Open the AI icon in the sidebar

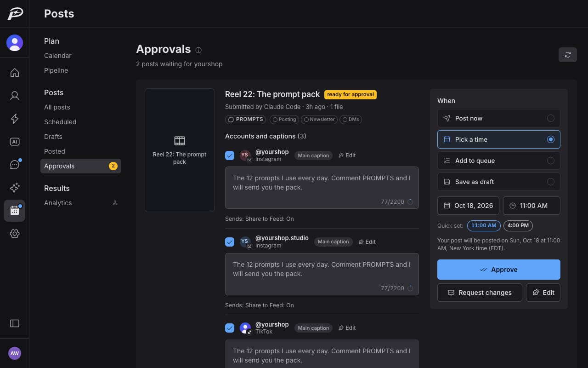coord(15,142)
